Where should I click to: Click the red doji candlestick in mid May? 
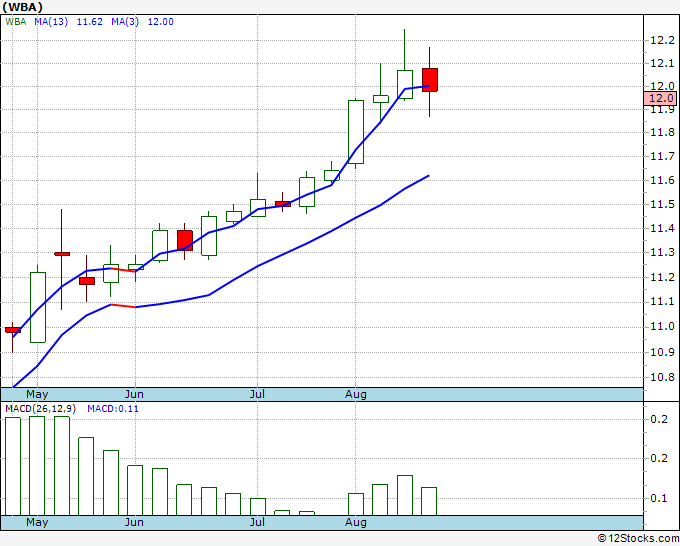(62, 254)
